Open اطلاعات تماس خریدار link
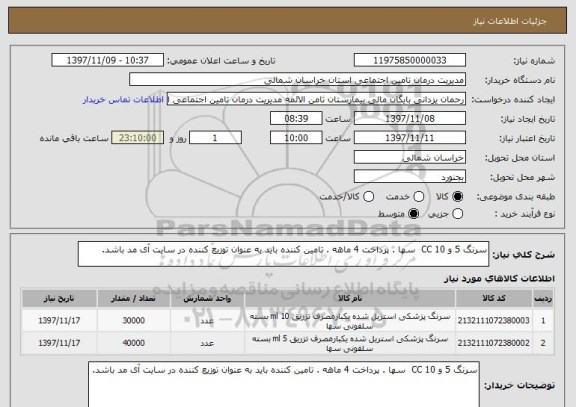 coord(123,100)
